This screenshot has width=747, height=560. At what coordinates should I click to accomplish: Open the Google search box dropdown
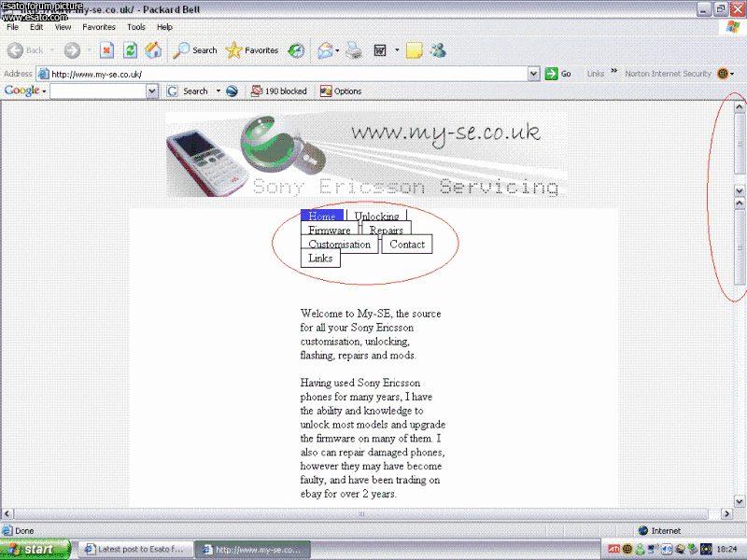click(x=152, y=91)
